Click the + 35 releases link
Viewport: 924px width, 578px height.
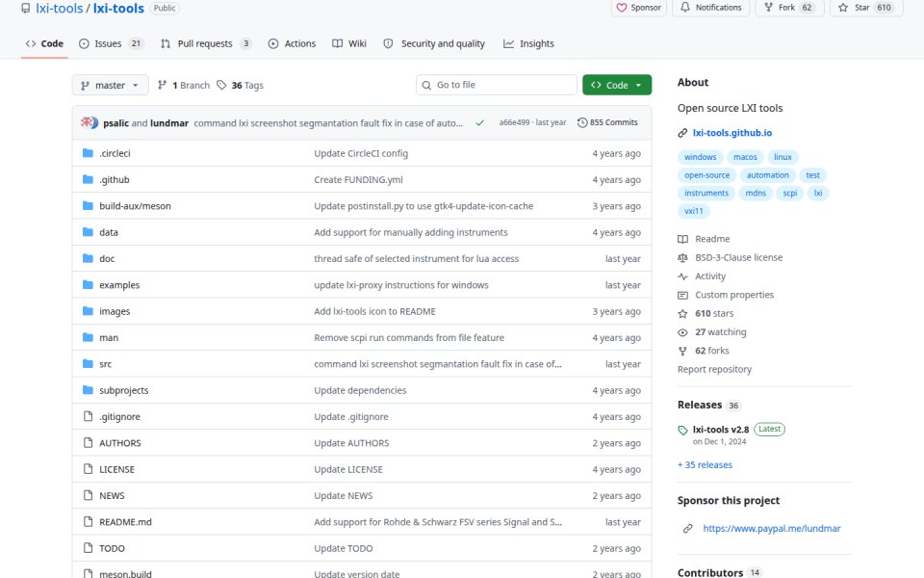pyautogui.click(x=705, y=464)
